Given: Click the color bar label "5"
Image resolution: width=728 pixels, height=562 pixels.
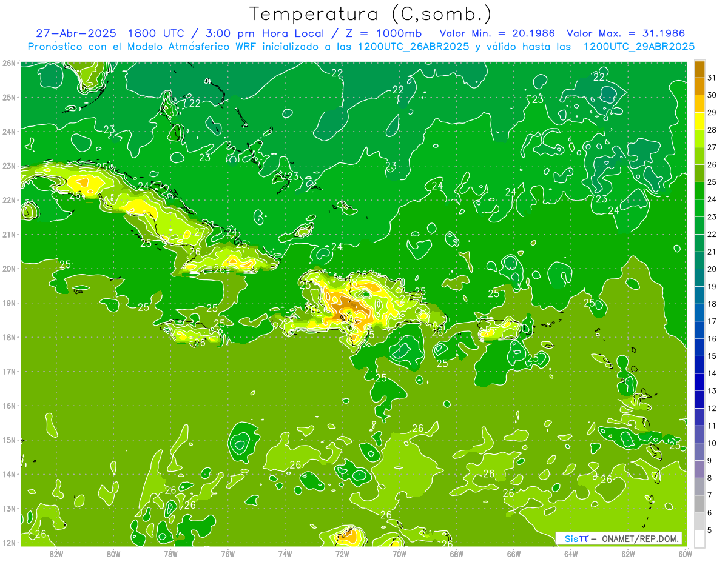Looking at the screenshot, I should click(x=710, y=530).
